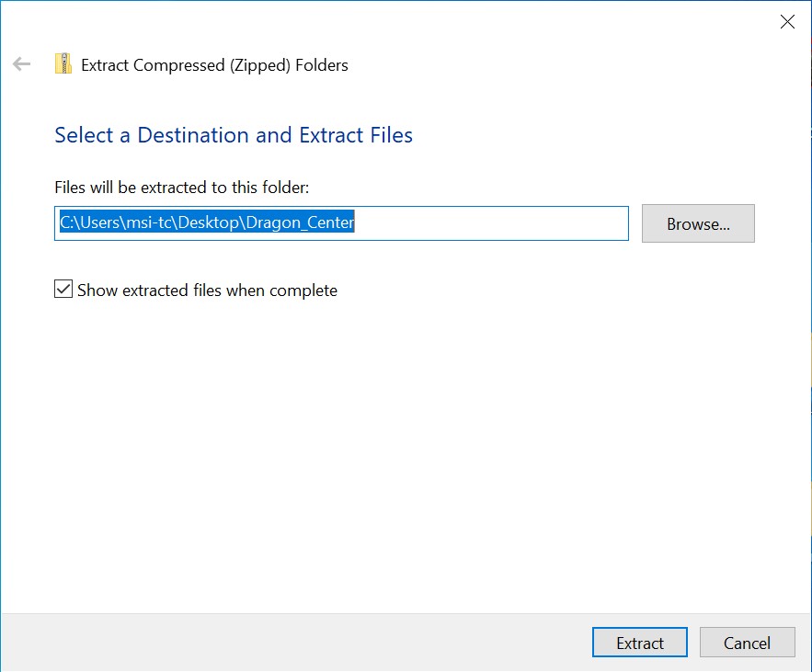
Task: Click the 'Extract Compressed (Zipped) Folders' title
Action: 214,65
